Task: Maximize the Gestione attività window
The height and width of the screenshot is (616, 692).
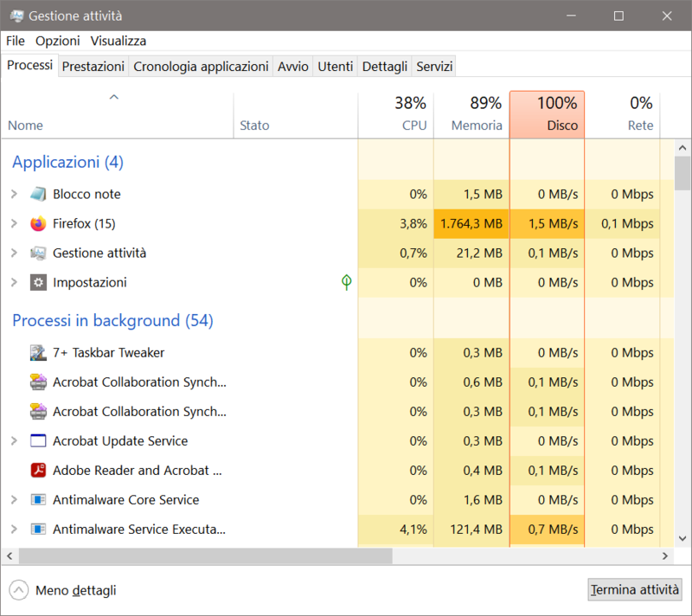Action: tap(618, 16)
